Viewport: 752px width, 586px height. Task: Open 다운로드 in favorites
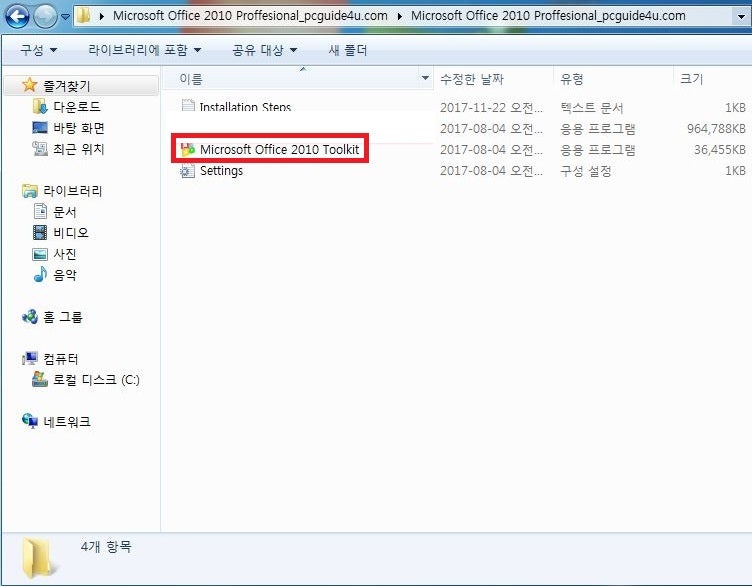coord(77,106)
